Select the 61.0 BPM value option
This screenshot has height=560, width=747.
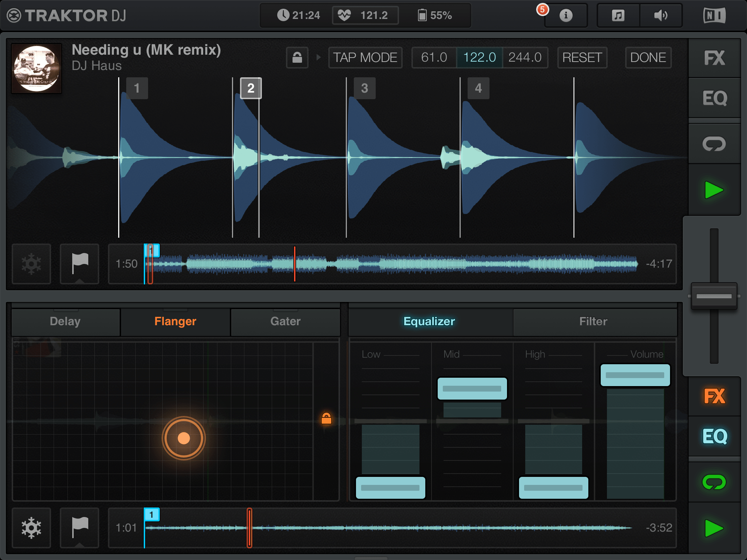pos(434,57)
